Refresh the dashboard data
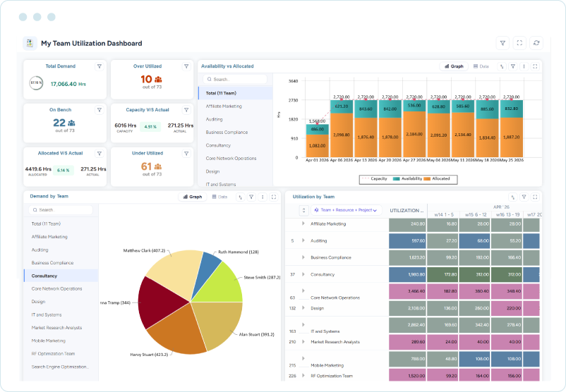Screen dimensions: 566x392 (x=536, y=43)
